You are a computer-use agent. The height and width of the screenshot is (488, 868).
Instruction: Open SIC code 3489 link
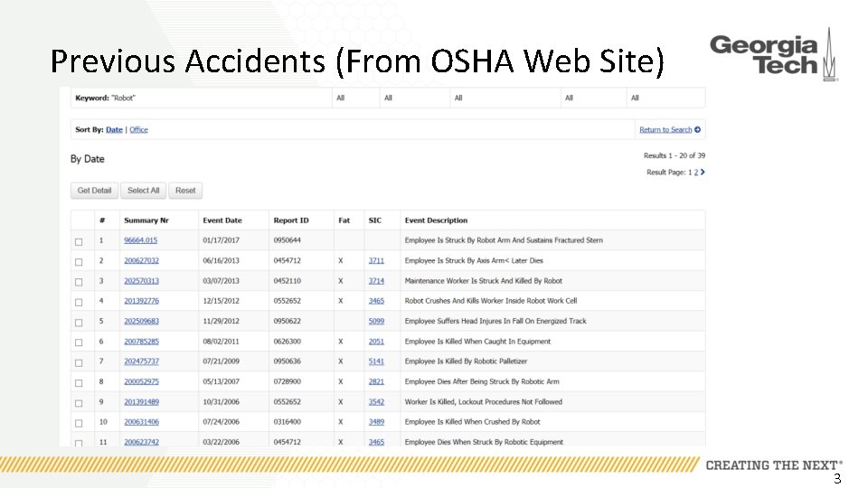tap(376, 422)
